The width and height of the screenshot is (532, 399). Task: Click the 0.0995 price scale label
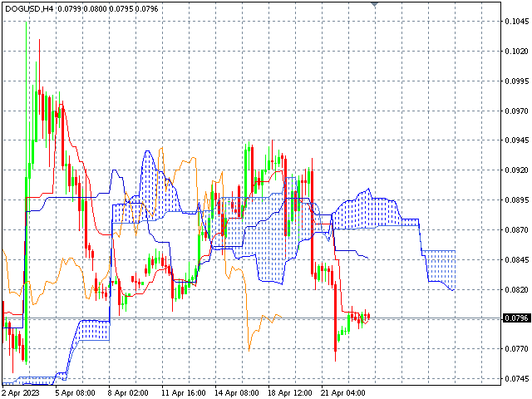(516, 81)
